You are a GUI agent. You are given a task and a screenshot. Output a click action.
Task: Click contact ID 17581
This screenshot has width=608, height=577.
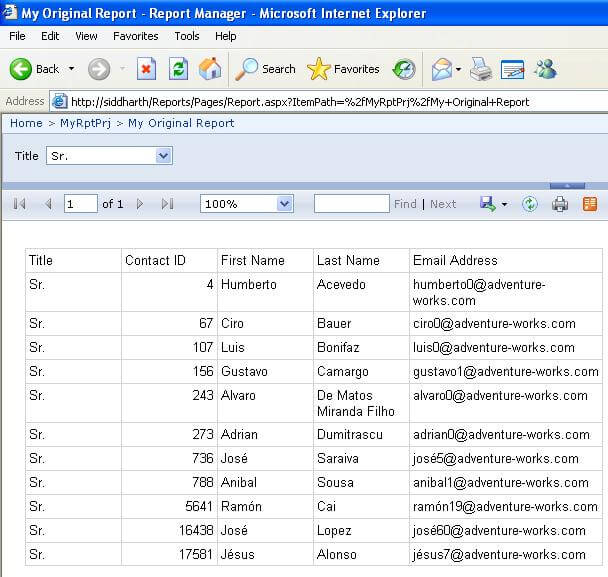tap(196, 554)
